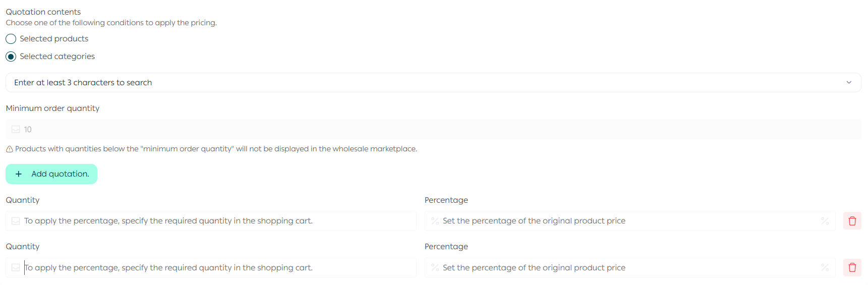This screenshot has height=285, width=868.
Task: Click the icon inside Minimum order quantity field
Action: (16, 130)
